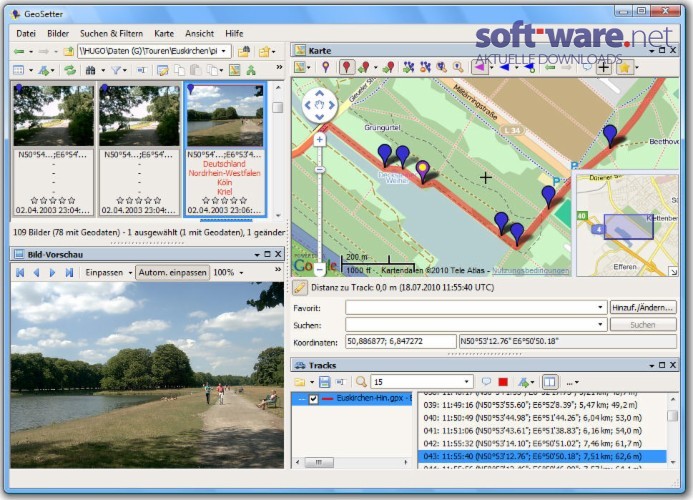Viewport: 693px width, 500px height.
Task: Click the decimal Koordinaten input field
Action: tap(400, 341)
